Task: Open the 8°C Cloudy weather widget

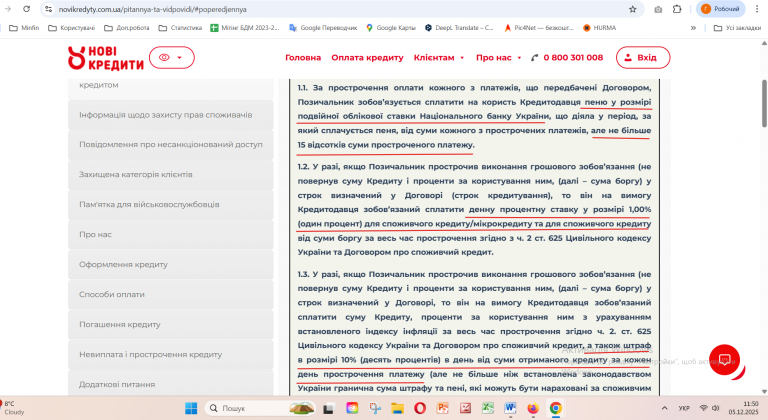Action: tap(13, 408)
